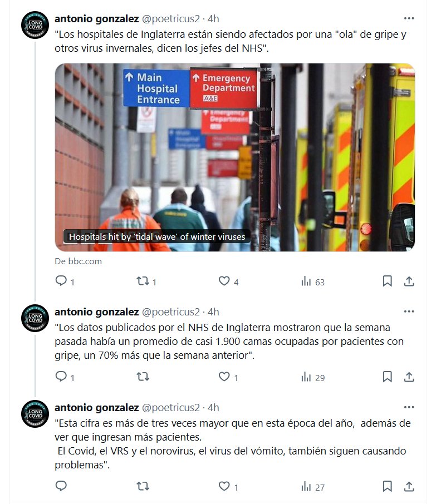Open the more options menu on the first tweet
Viewport: 431px width, 504px height.
409,18
